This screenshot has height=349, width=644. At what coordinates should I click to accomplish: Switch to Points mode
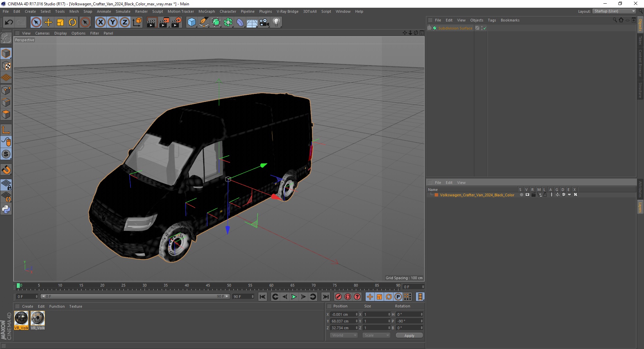pyautogui.click(x=6, y=90)
